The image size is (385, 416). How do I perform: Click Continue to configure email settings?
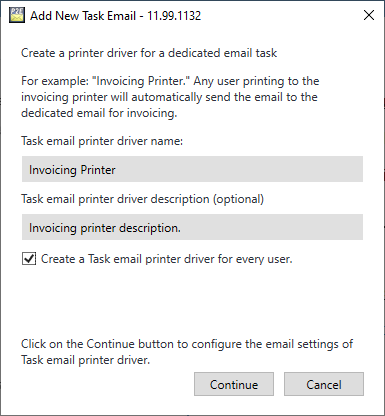pyautogui.click(x=234, y=384)
